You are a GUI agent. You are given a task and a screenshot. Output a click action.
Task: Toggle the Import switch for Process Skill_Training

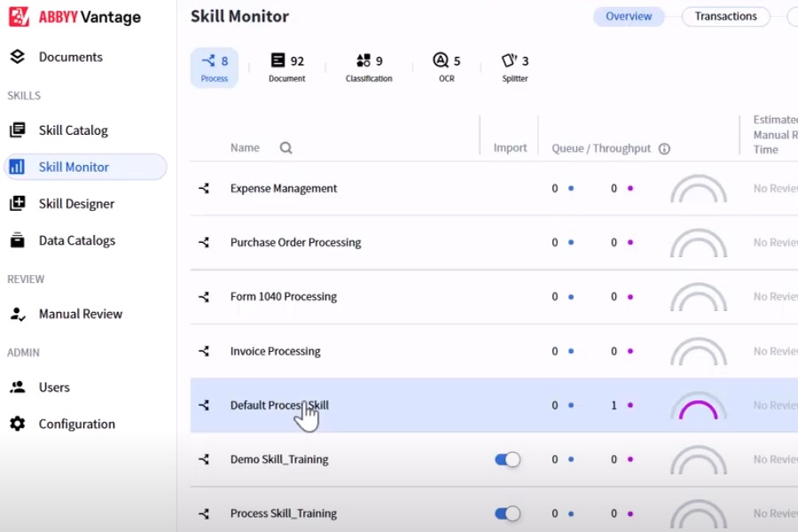point(507,513)
